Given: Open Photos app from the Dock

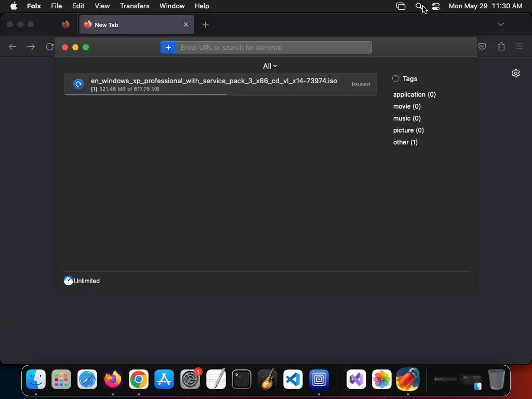Looking at the screenshot, I should pos(382,379).
